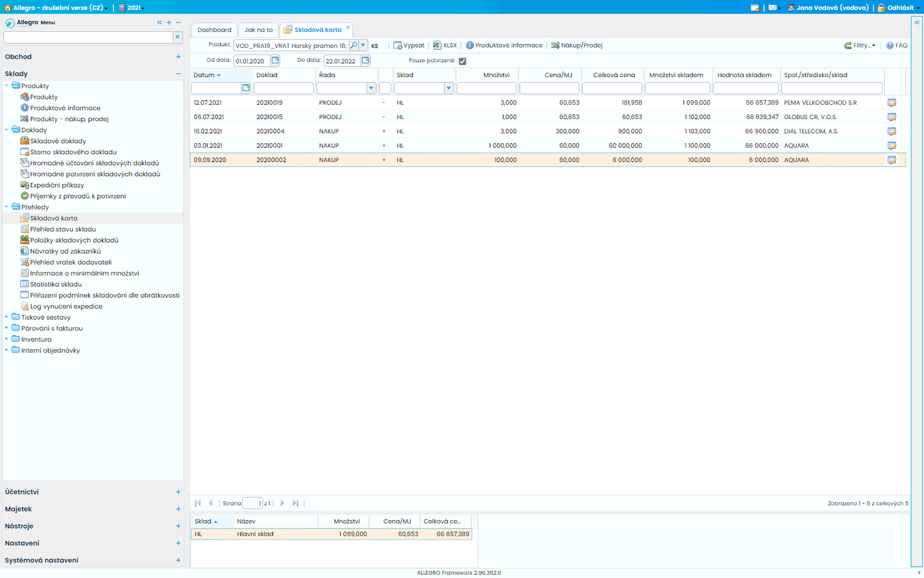Open the Od data calendar picker
924x578 pixels.
click(275, 61)
